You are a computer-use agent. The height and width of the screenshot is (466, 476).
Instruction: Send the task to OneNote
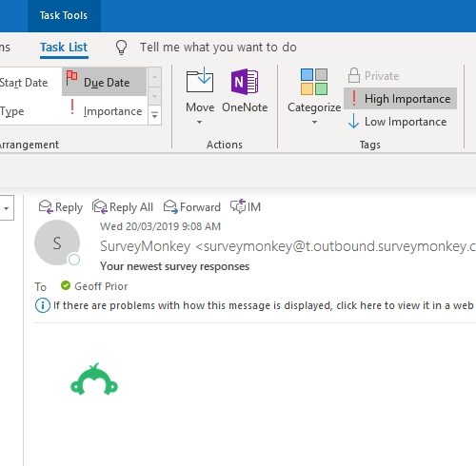pyautogui.click(x=245, y=90)
